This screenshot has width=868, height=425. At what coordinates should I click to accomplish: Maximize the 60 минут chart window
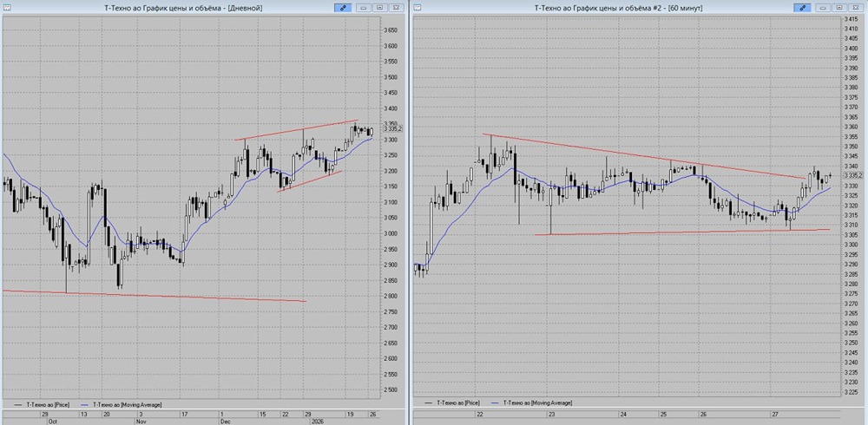click(x=839, y=8)
